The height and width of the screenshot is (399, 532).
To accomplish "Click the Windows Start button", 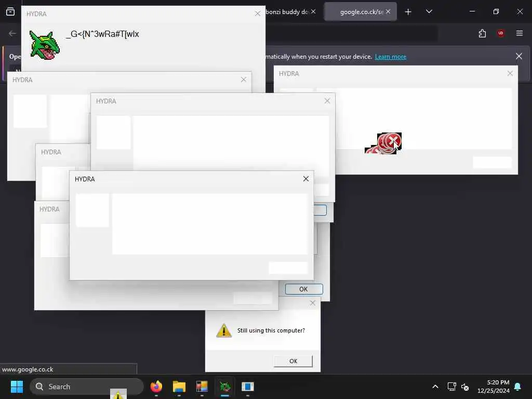I will click(x=17, y=387).
